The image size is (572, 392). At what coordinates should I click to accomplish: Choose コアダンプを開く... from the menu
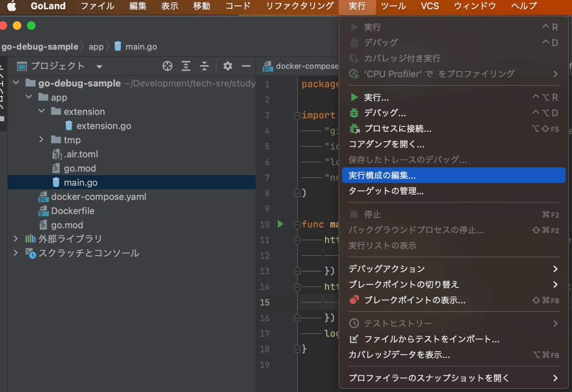point(454,144)
